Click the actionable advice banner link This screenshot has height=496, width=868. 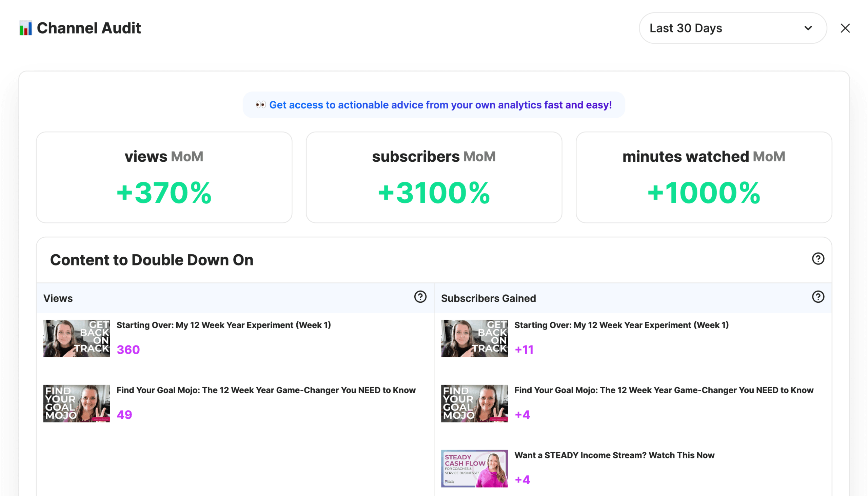pos(440,105)
